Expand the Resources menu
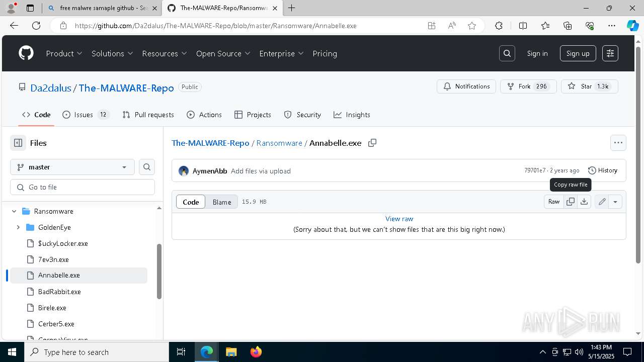644x362 pixels. (165, 53)
